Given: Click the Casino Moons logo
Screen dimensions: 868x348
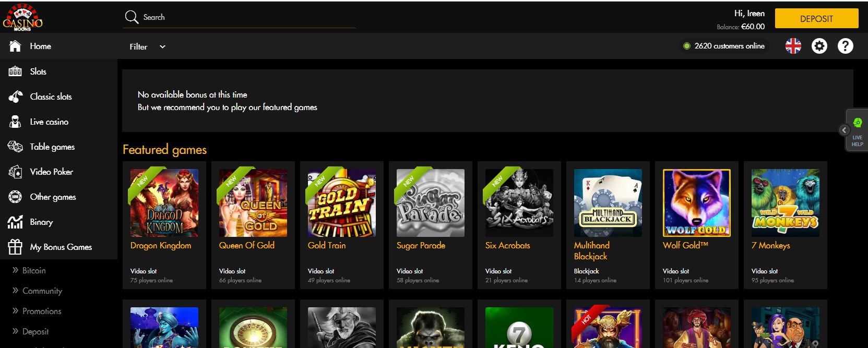Looking at the screenshot, I should click(22, 18).
